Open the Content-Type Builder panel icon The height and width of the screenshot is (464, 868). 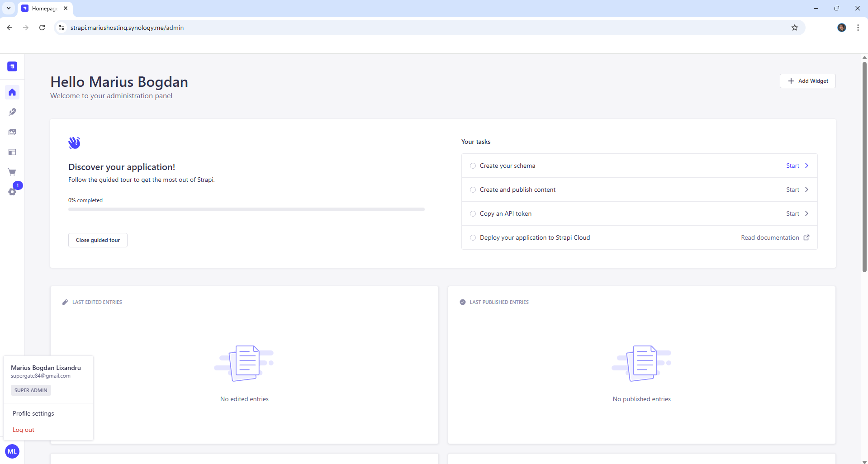click(12, 152)
